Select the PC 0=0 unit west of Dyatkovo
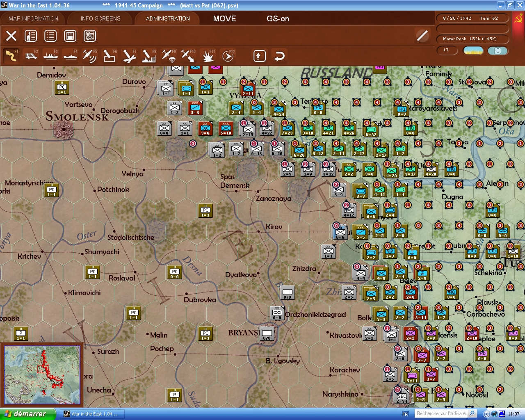The height and width of the screenshot is (420, 525). click(175, 272)
